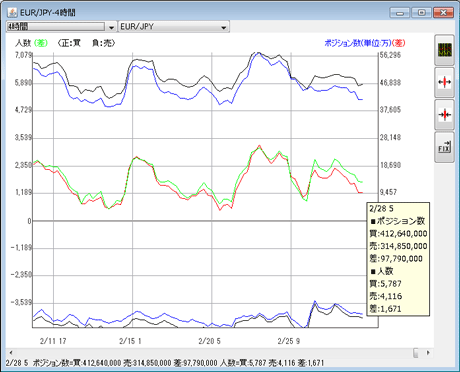
Task: Click tooltip line 買:412,640,000
Action: pos(398,234)
